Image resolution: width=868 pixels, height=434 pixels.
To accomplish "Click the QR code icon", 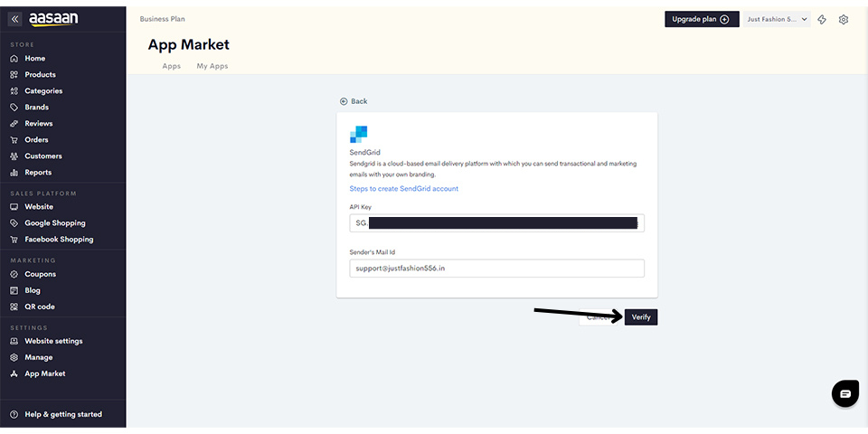I will pos(14,307).
